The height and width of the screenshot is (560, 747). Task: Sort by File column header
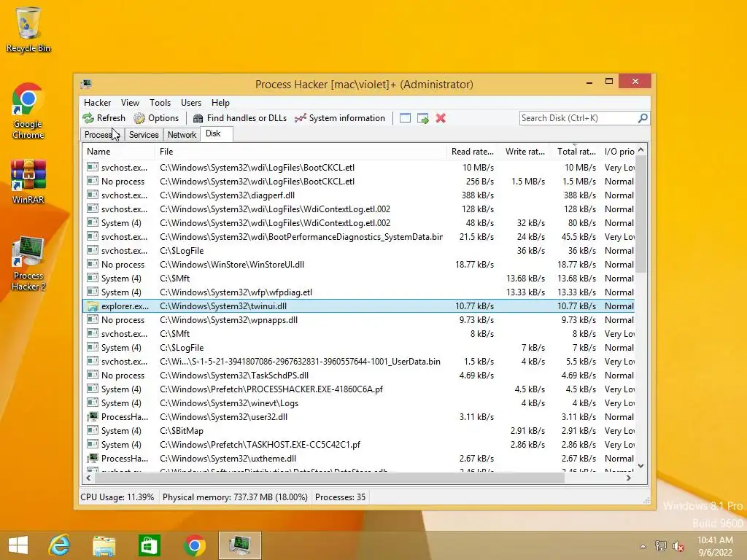click(301, 152)
